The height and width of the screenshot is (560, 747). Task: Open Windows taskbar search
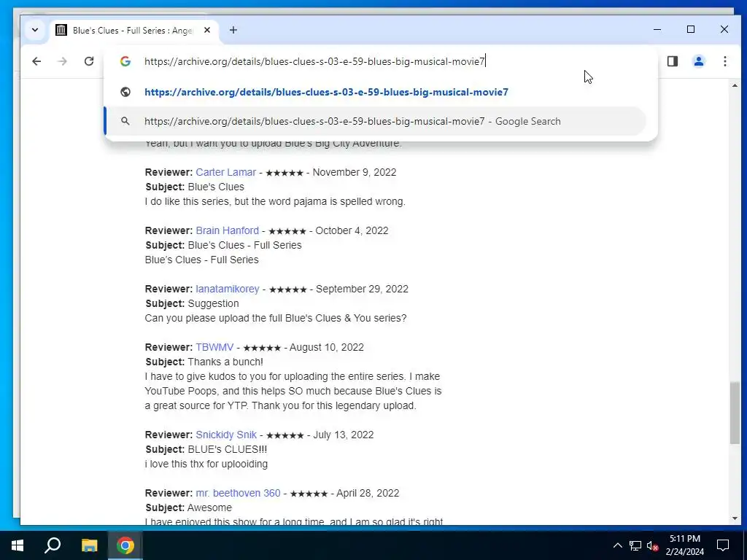tap(53, 545)
